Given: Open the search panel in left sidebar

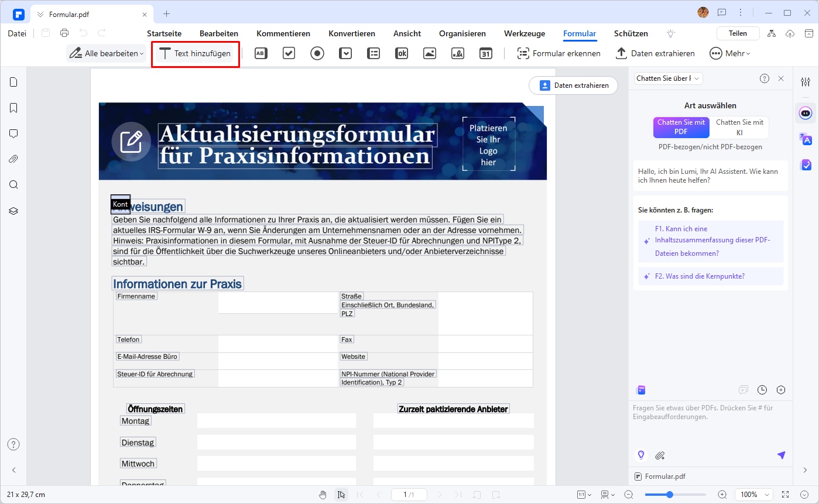Looking at the screenshot, I should (x=13, y=185).
